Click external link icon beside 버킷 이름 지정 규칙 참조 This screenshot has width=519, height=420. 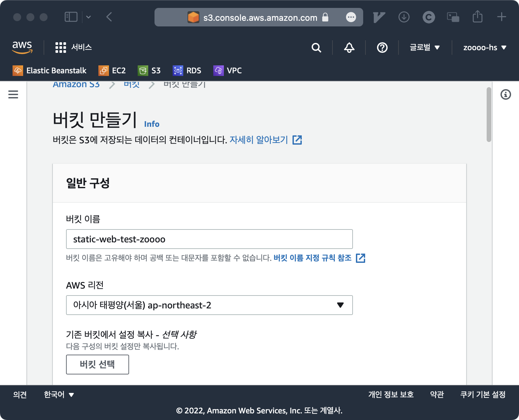(361, 258)
